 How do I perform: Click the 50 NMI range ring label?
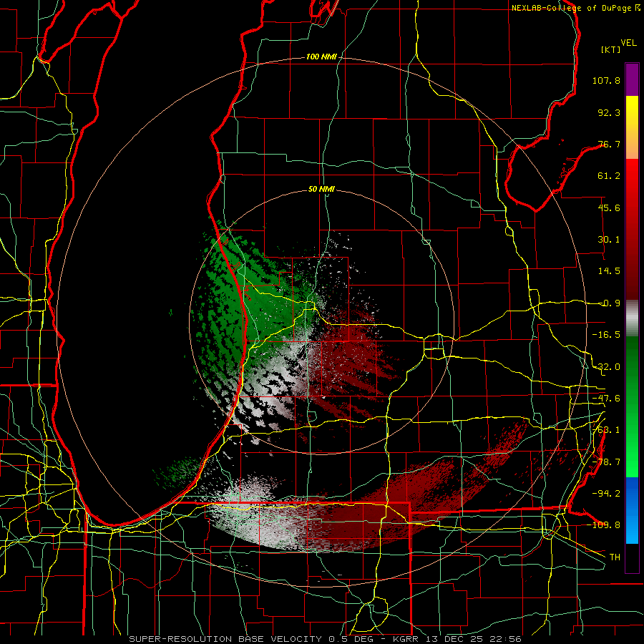[321, 190]
